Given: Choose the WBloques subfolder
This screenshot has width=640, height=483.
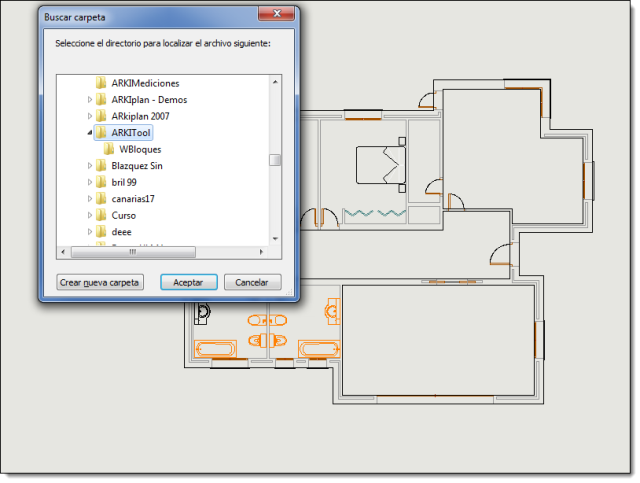Looking at the screenshot, I should (x=140, y=149).
